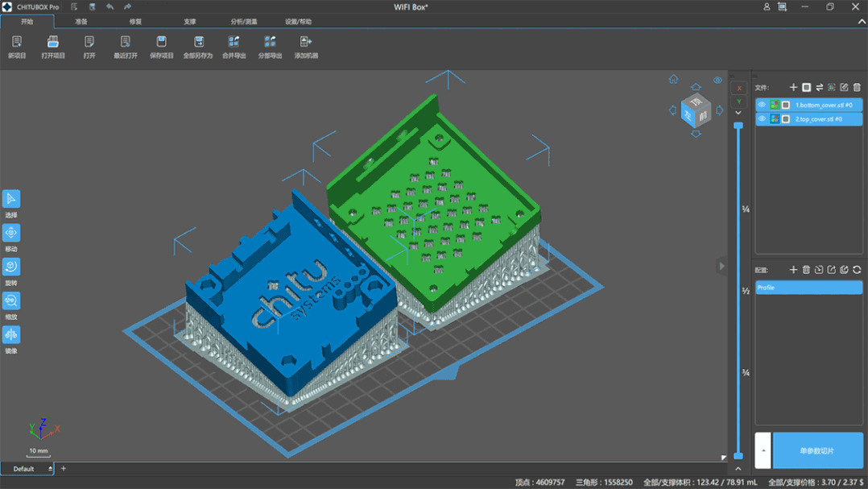Click the redo arrow in title bar

point(127,6)
